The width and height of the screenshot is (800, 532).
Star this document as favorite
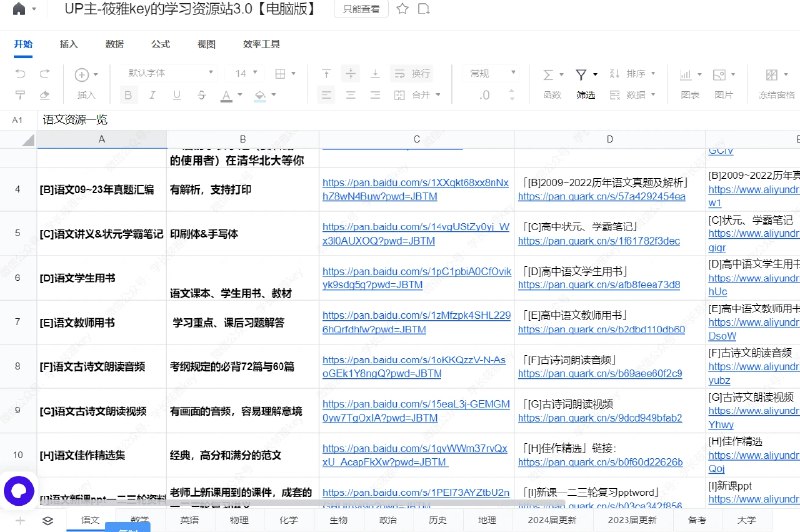tap(403, 9)
